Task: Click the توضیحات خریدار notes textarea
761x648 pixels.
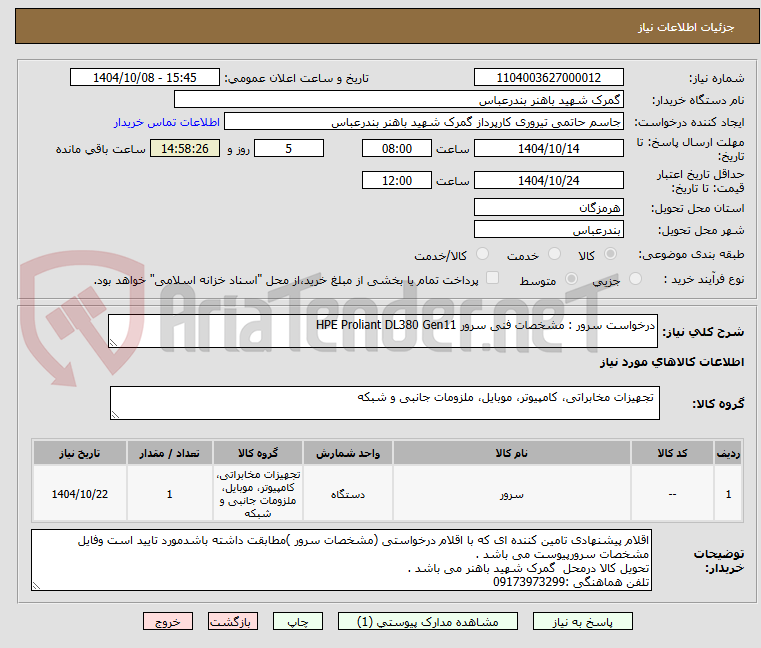Action: (x=341, y=560)
